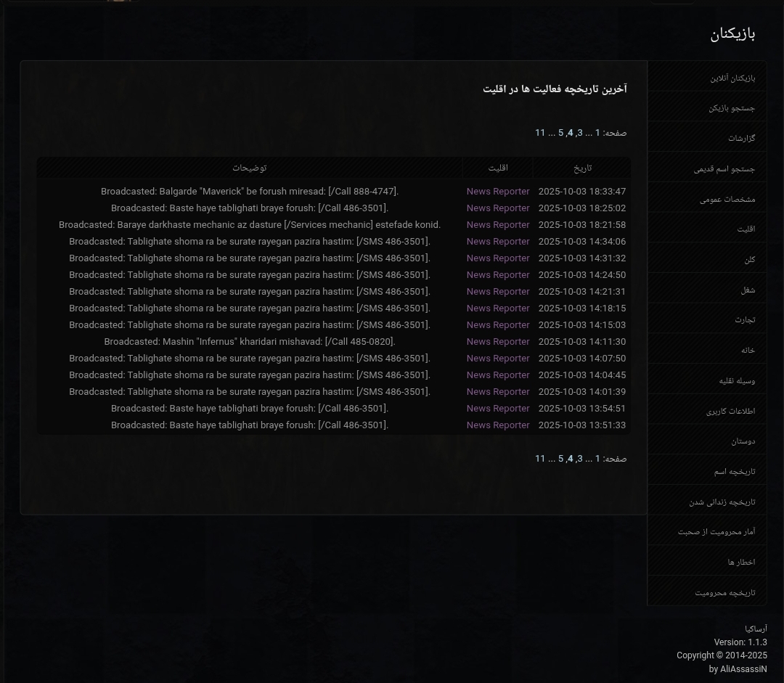Select اخطار ها in the sidebar
The image size is (784, 683).
click(x=741, y=563)
